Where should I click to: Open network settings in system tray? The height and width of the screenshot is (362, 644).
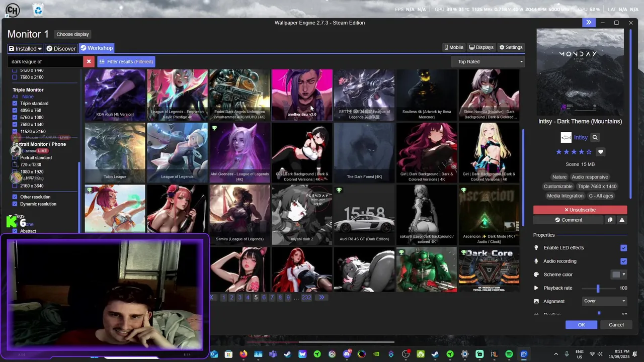[592, 354]
